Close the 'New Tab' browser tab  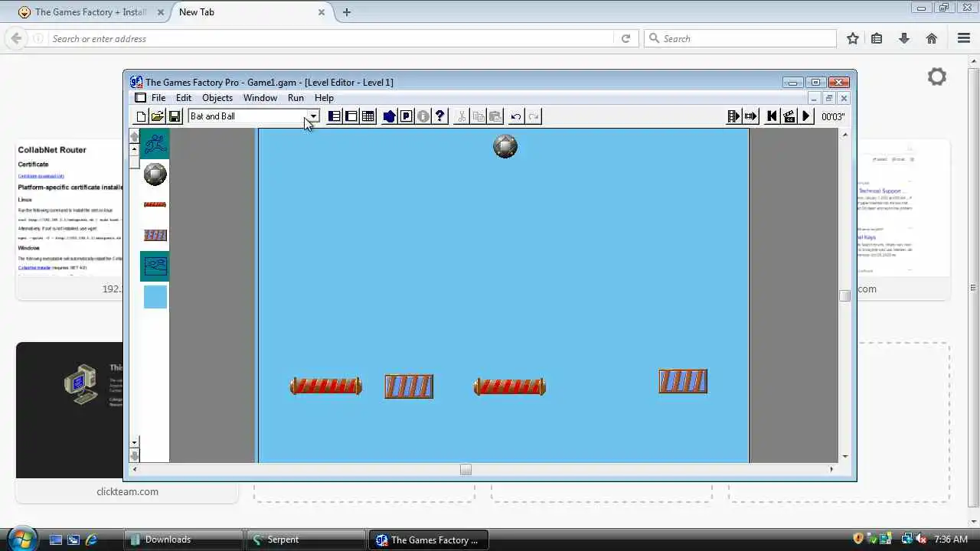click(x=322, y=12)
